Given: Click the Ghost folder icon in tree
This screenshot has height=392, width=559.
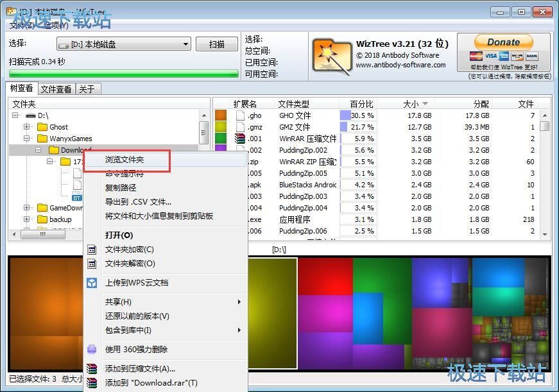Looking at the screenshot, I should click(43, 127).
